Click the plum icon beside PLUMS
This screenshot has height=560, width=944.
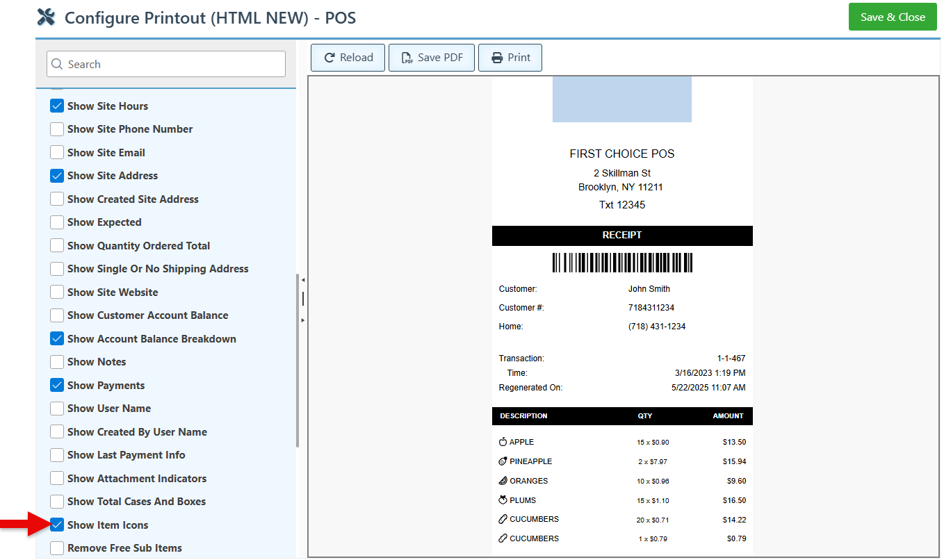[x=503, y=500]
